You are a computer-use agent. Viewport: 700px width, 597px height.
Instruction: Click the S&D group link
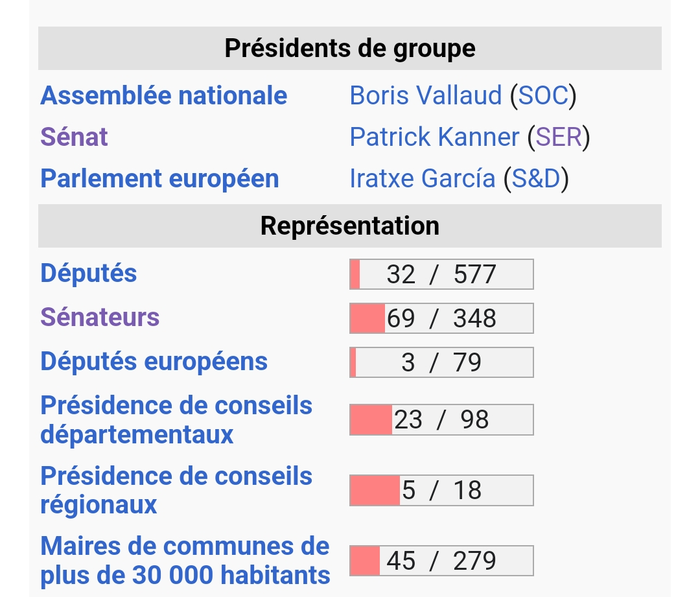click(536, 179)
